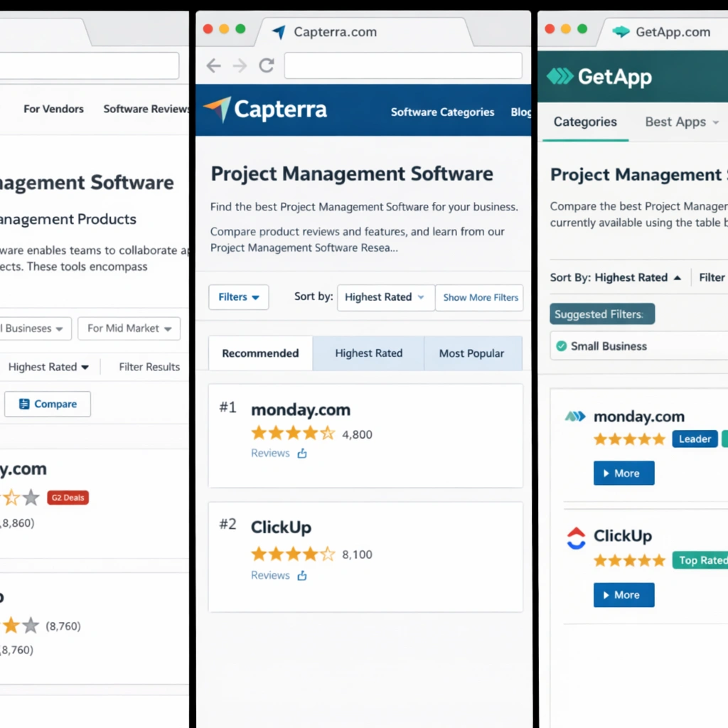
Task: Click the GetApp logo in header
Action: 599,76
